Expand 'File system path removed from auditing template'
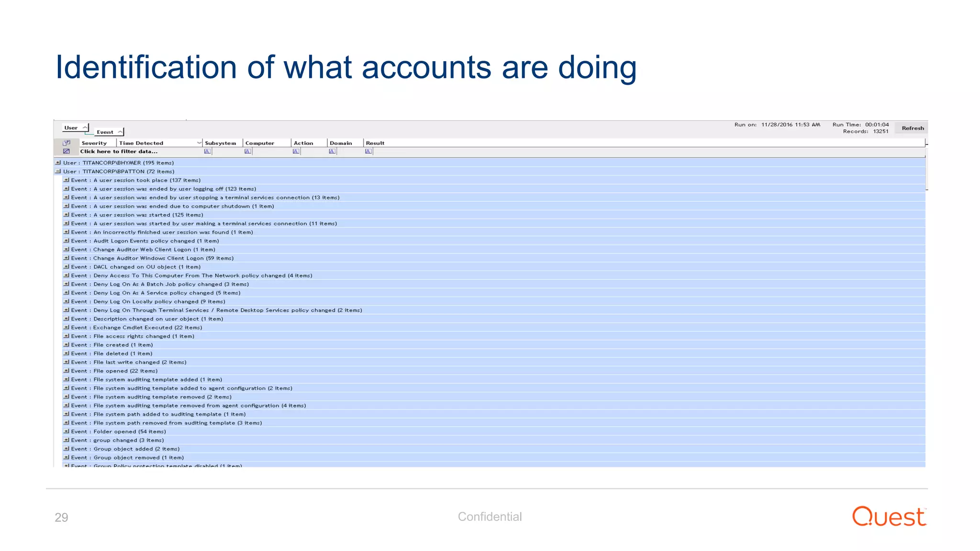Image resolution: width=980 pixels, height=551 pixels. tap(67, 423)
